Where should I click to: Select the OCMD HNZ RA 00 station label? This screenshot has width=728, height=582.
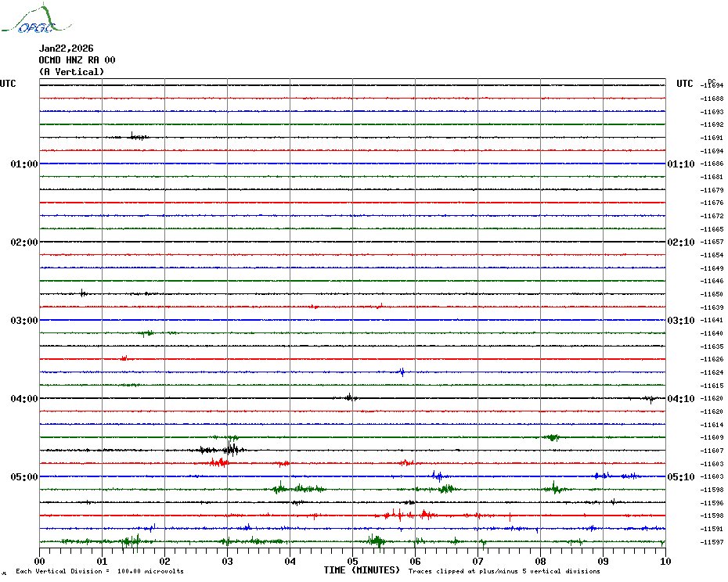77,60
